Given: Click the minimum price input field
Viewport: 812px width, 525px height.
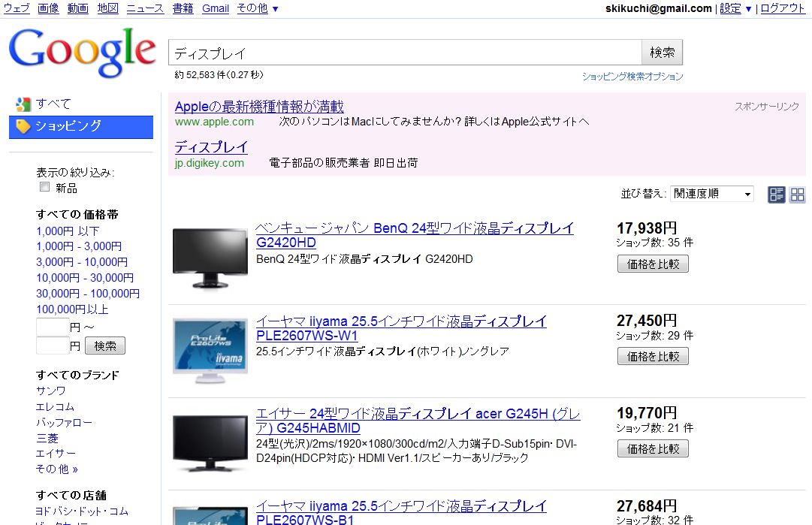Looking at the screenshot, I should tap(53, 327).
